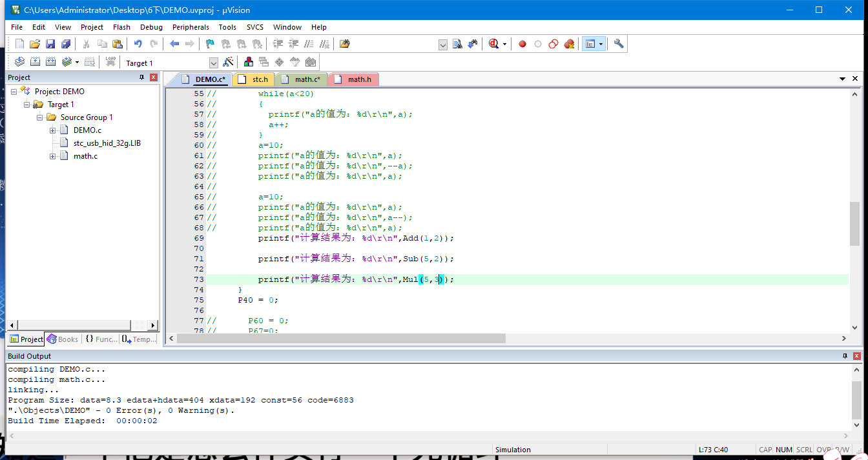Image resolution: width=868 pixels, height=460 pixels.
Task: Close the Project panel with red X
Action: click(154, 77)
